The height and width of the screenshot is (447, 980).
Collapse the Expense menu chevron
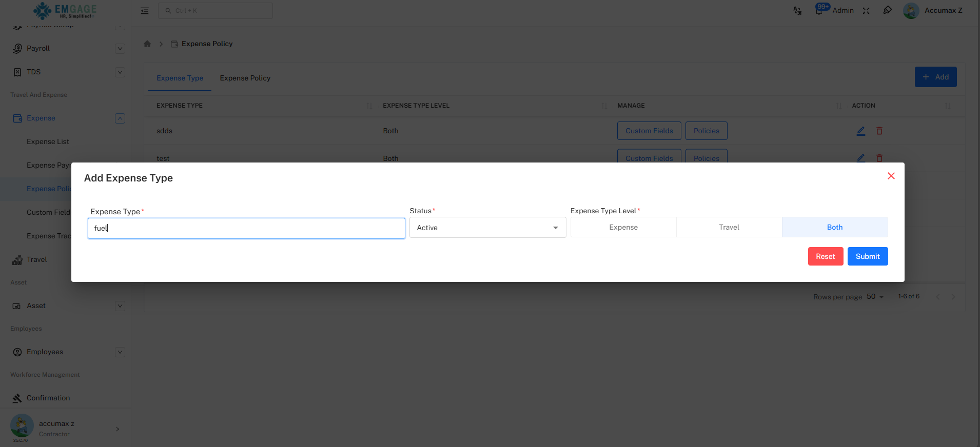click(120, 118)
